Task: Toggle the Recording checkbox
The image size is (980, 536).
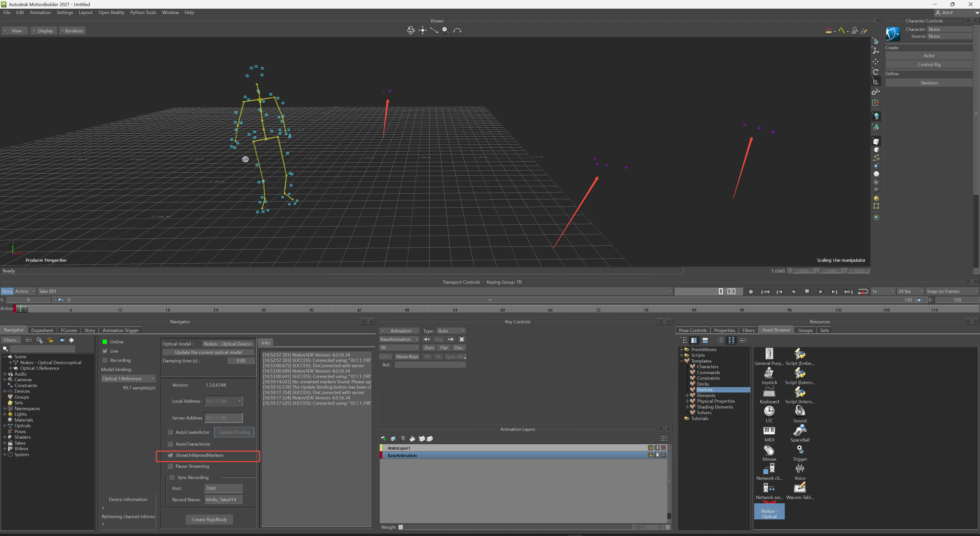Action: 105,360
